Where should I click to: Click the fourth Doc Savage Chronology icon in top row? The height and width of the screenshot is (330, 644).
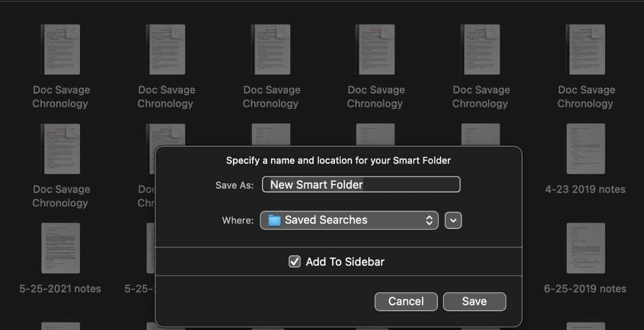376,49
